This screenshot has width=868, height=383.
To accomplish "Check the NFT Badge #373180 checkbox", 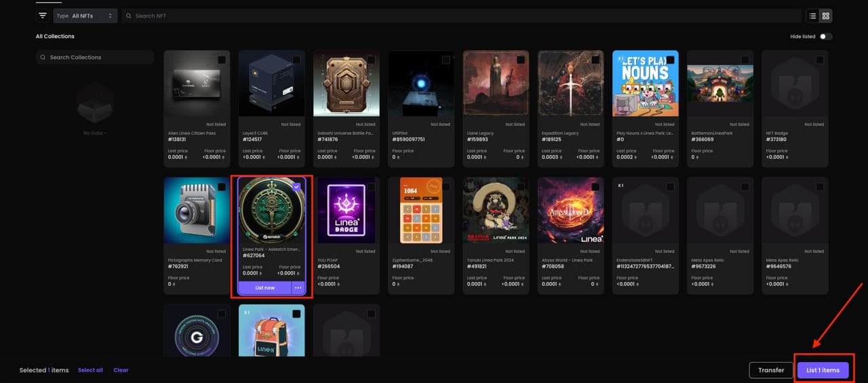I will coord(820,60).
